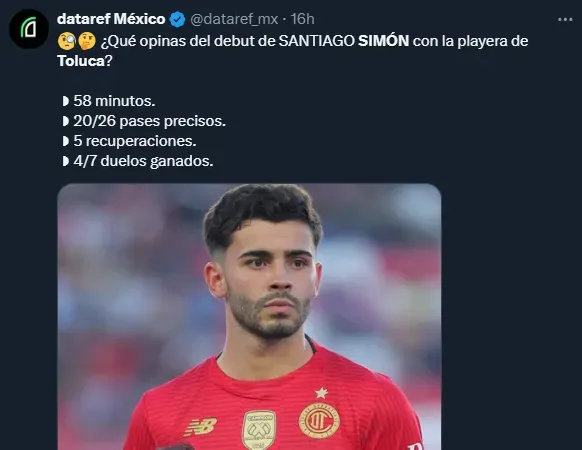Select the 5 recuperaciones line
Screen dimensions: 582x450
pyautogui.click(x=129, y=141)
